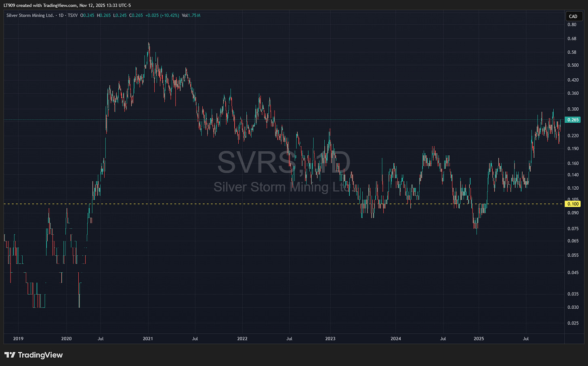Screen dimensions: 588x366
Task: Click the 0.300 price axis label
Action: click(x=573, y=109)
